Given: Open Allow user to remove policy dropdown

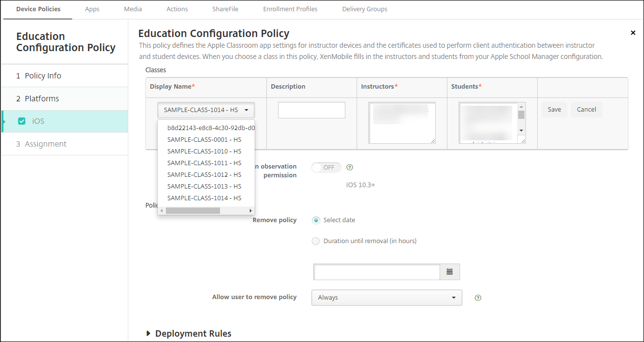Looking at the screenshot, I should tap(386, 298).
